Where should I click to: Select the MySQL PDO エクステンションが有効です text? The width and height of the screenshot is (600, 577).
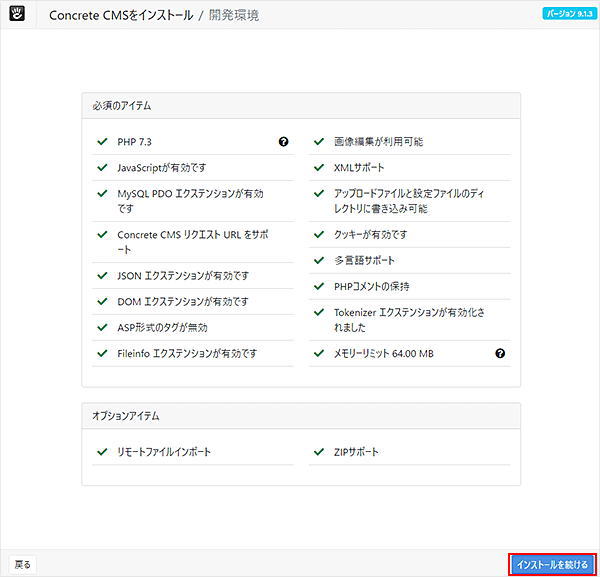191,201
